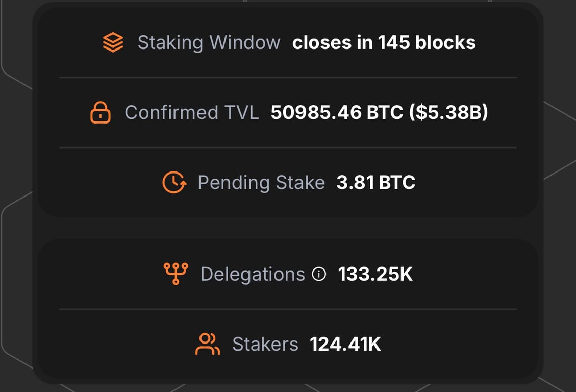
Task: Click the Delegations branching icon
Action: (176, 274)
